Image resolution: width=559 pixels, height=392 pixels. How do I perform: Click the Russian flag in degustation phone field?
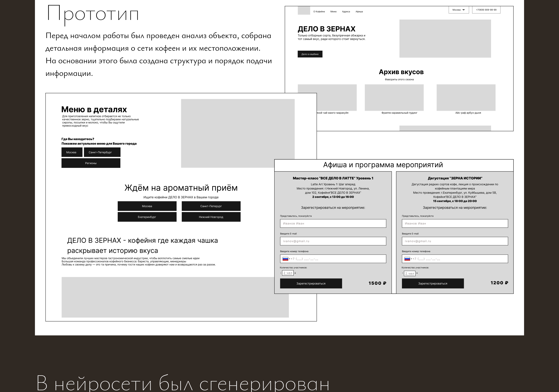coord(407,259)
